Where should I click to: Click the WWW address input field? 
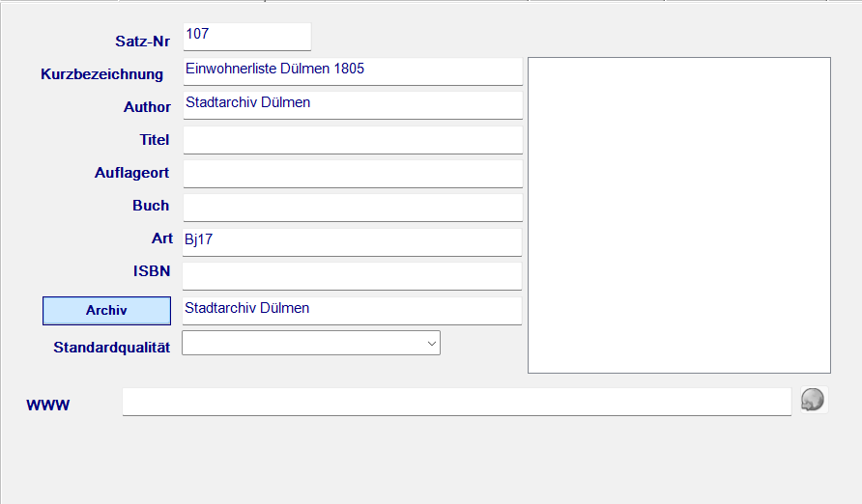(456, 402)
